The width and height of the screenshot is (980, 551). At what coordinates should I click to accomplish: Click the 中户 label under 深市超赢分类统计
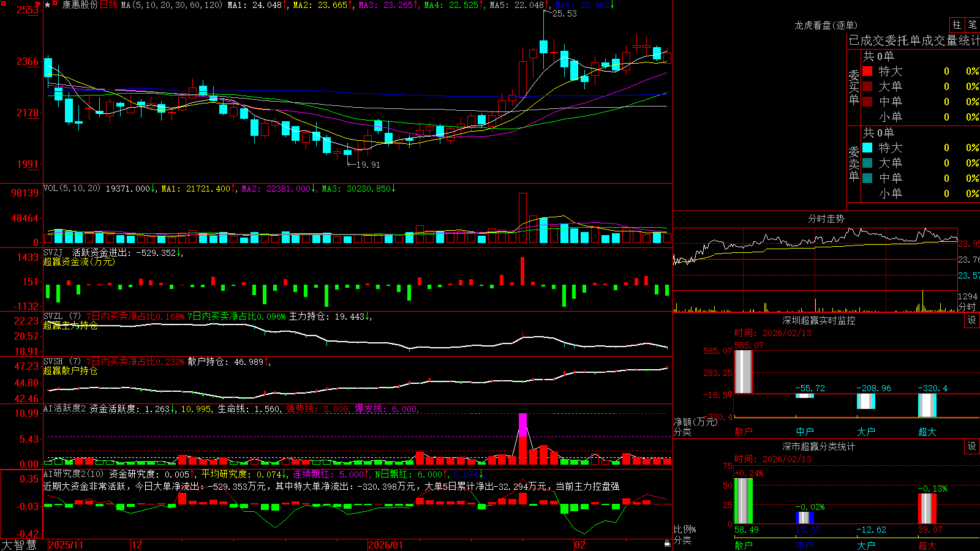pyautogui.click(x=805, y=545)
